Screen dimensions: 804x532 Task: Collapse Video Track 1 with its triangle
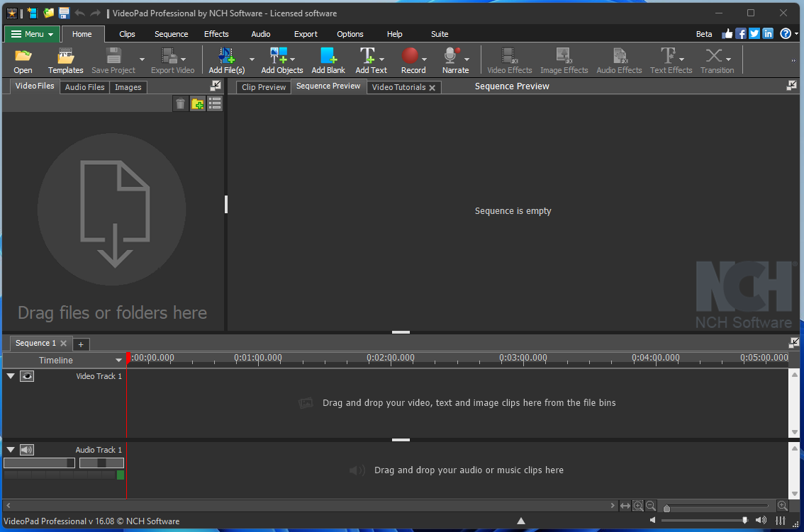pos(10,376)
